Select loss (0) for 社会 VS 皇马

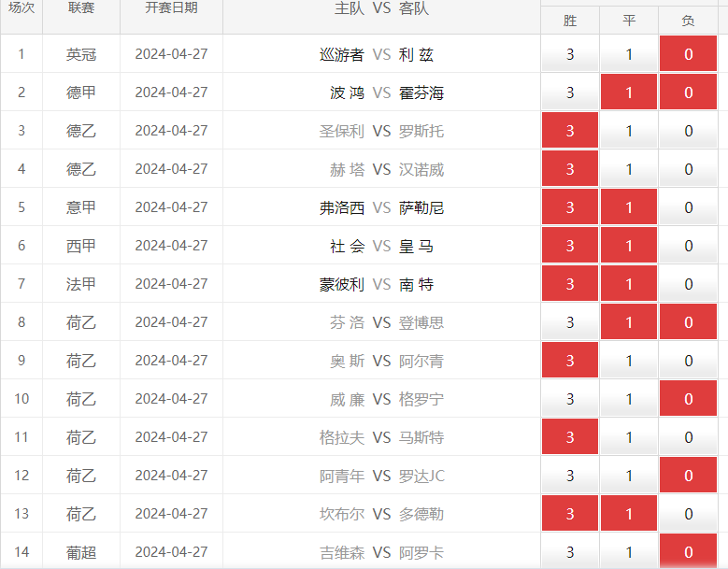(x=688, y=246)
